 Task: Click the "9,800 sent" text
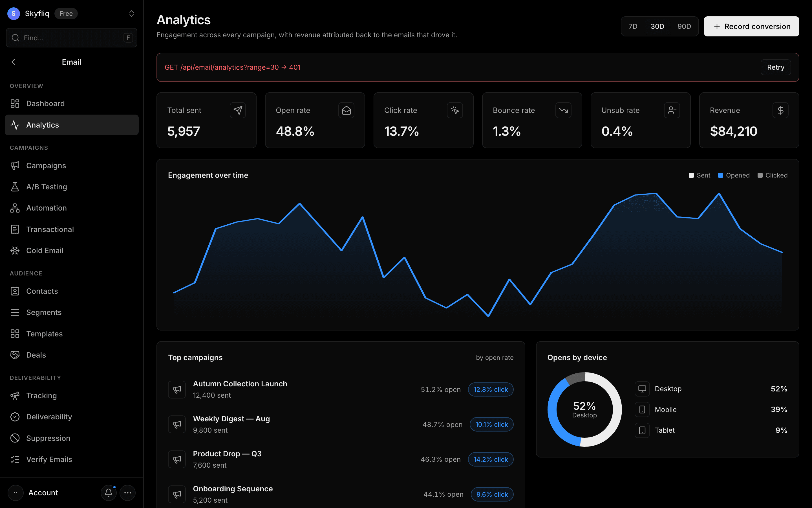[210, 430]
